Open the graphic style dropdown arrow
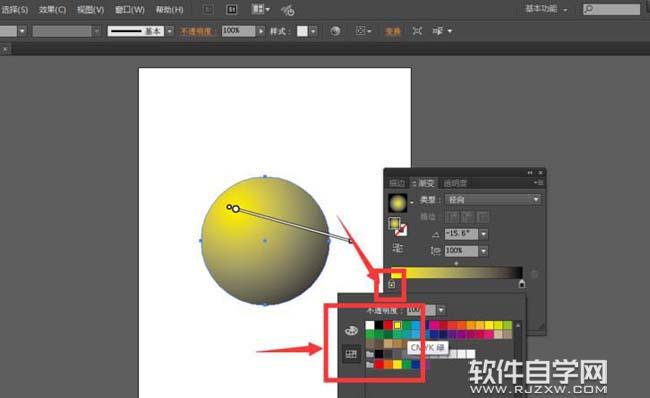 point(313,31)
